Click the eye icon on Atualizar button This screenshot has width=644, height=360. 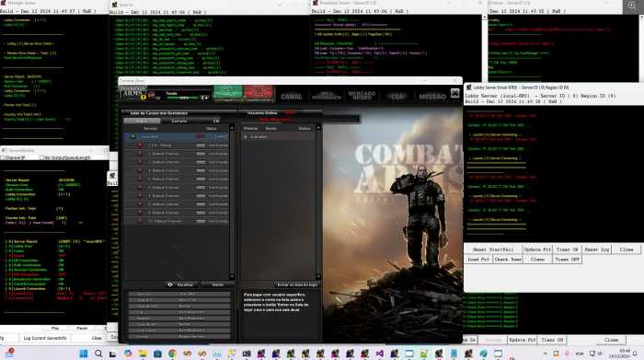click(x=170, y=285)
